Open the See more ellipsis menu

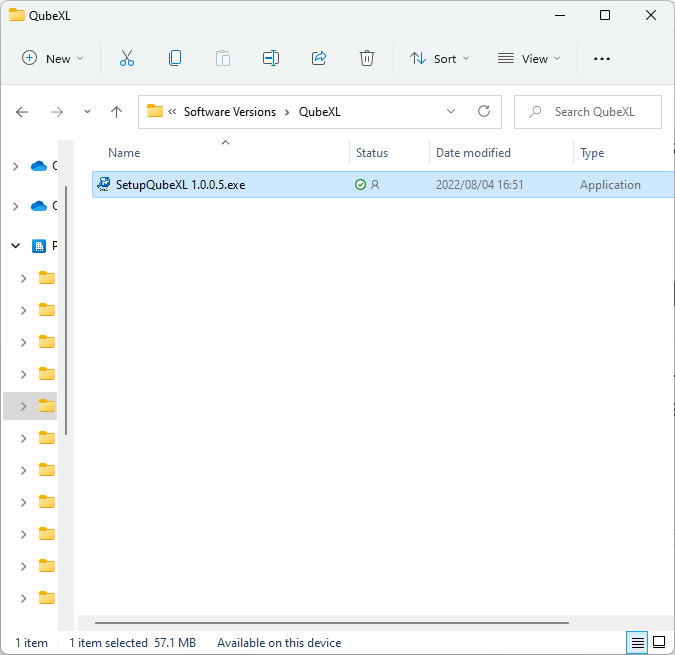click(x=601, y=59)
